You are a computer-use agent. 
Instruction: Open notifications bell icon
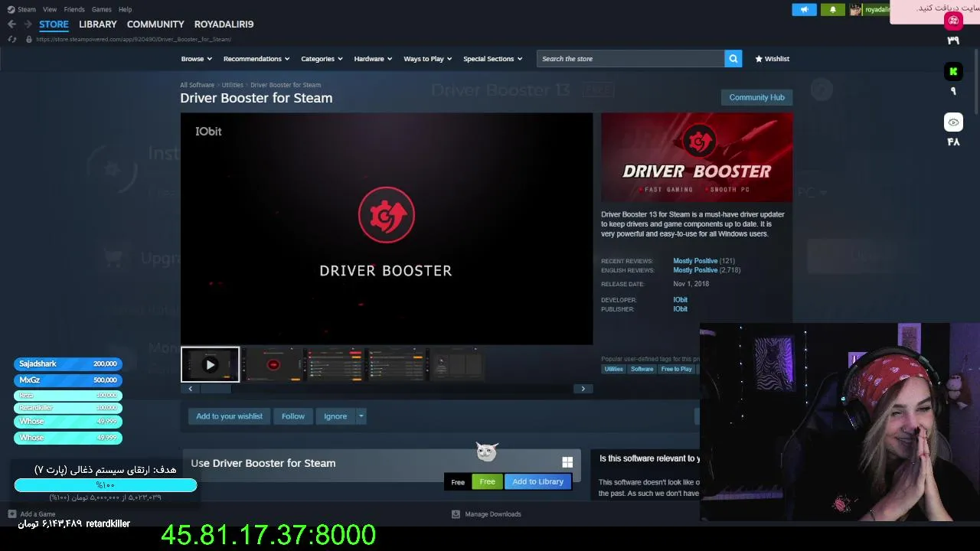coord(833,10)
